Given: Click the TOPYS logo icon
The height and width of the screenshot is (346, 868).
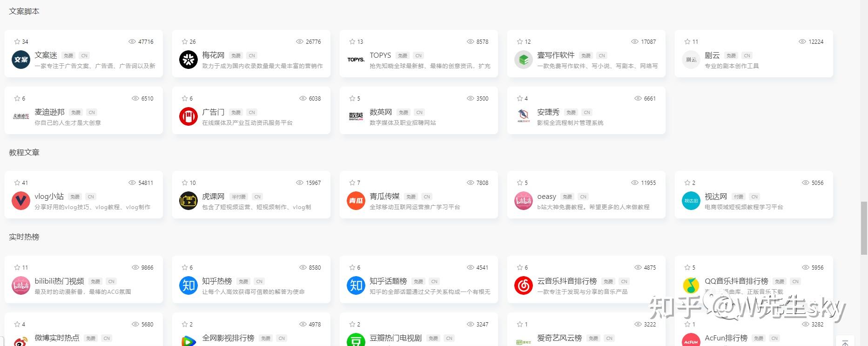Looking at the screenshot, I should click(x=356, y=60).
